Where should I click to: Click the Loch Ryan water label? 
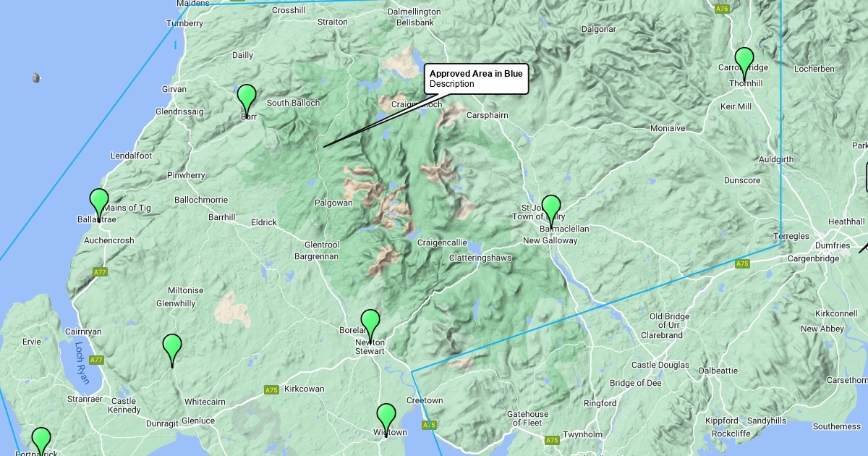81,361
